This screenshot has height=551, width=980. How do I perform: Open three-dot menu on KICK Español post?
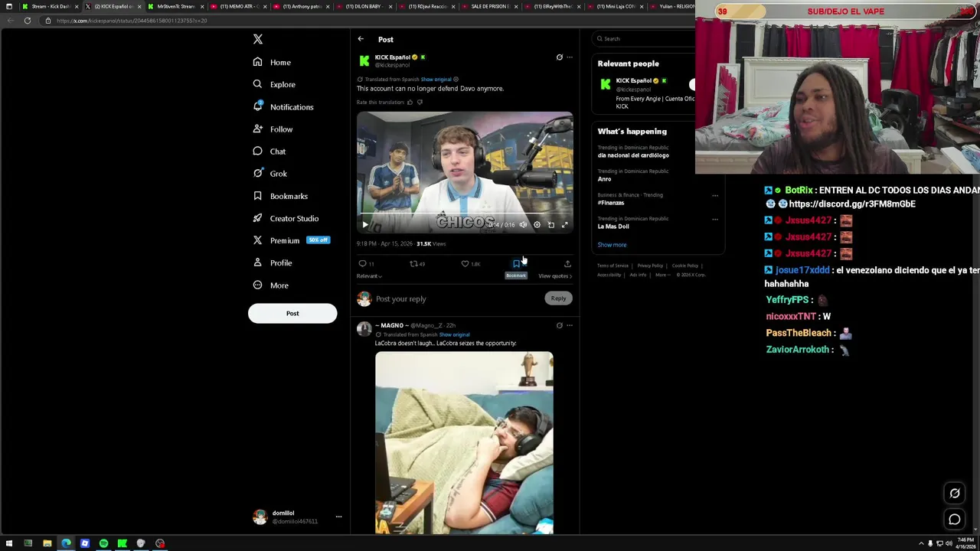coord(569,57)
